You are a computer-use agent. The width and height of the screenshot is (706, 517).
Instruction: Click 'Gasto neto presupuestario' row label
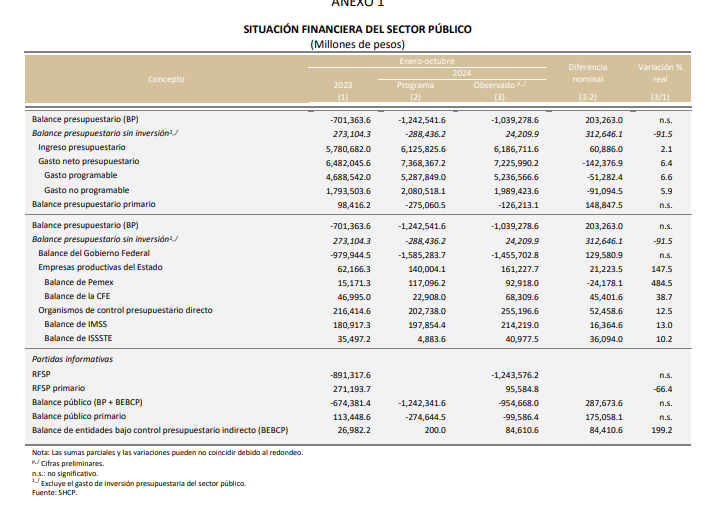89,161
